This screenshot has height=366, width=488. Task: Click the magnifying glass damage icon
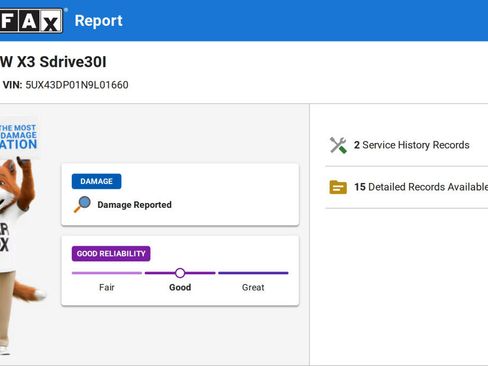pyautogui.click(x=82, y=204)
